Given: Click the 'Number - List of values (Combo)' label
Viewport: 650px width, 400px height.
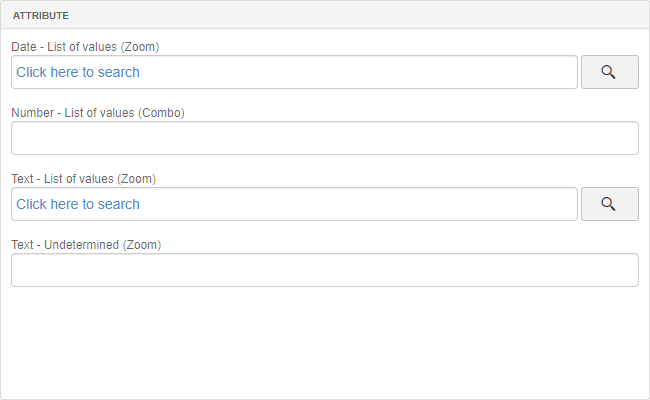Looking at the screenshot, I should pos(98,113).
